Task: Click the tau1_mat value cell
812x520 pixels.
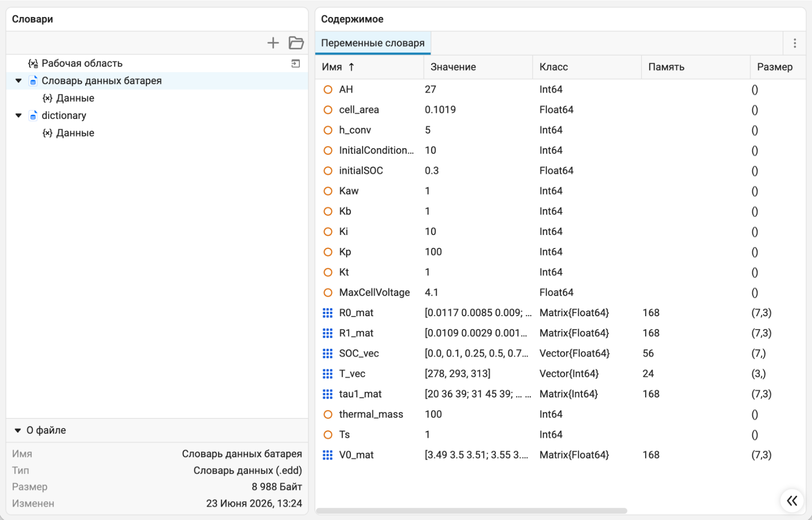Action: tap(478, 394)
